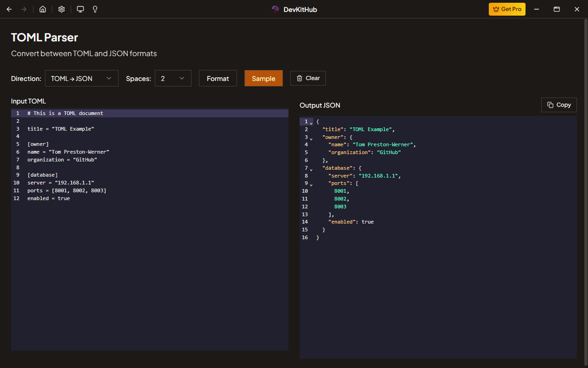Go back with the left arrow icon
This screenshot has width=588, height=368.
coord(9,9)
